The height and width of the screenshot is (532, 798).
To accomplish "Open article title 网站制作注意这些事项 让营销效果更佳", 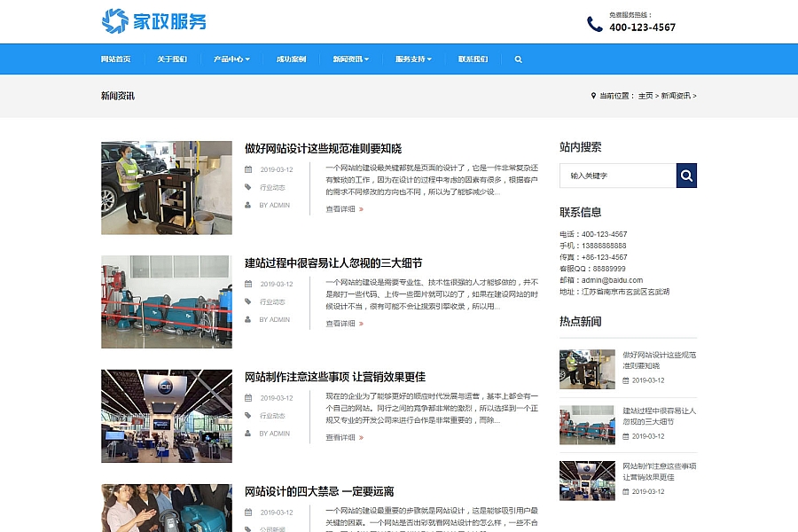I will pyautogui.click(x=335, y=377).
